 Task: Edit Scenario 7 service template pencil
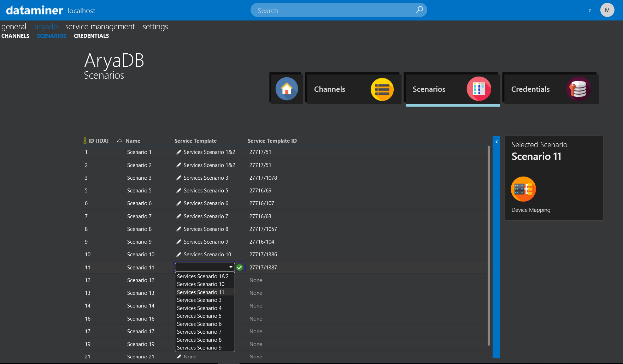pos(179,216)
